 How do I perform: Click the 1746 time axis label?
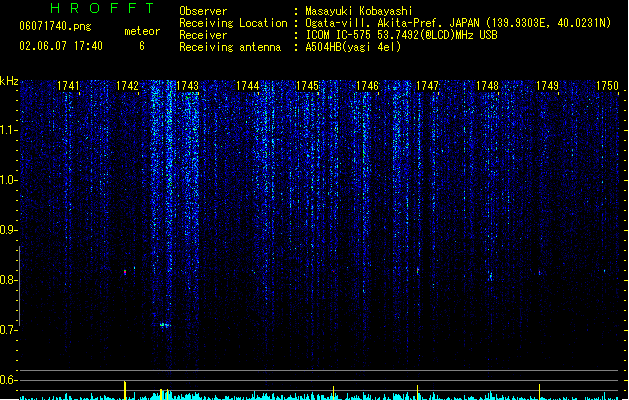point(367,86)
